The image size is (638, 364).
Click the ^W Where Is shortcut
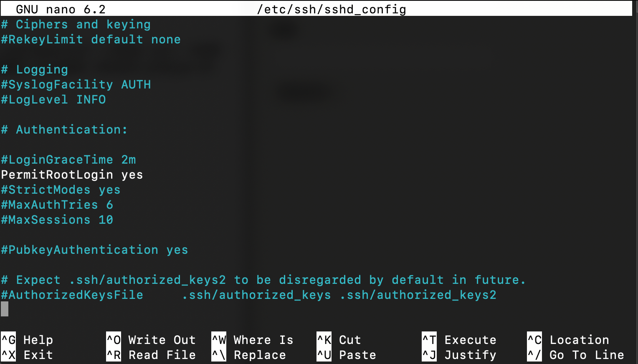253,340
